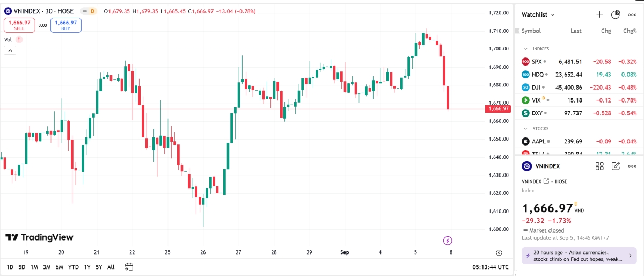Click the purple lightning bolt icon
Image resolution: width=644 pixels, height=276 pixels.
coord(448,241)
